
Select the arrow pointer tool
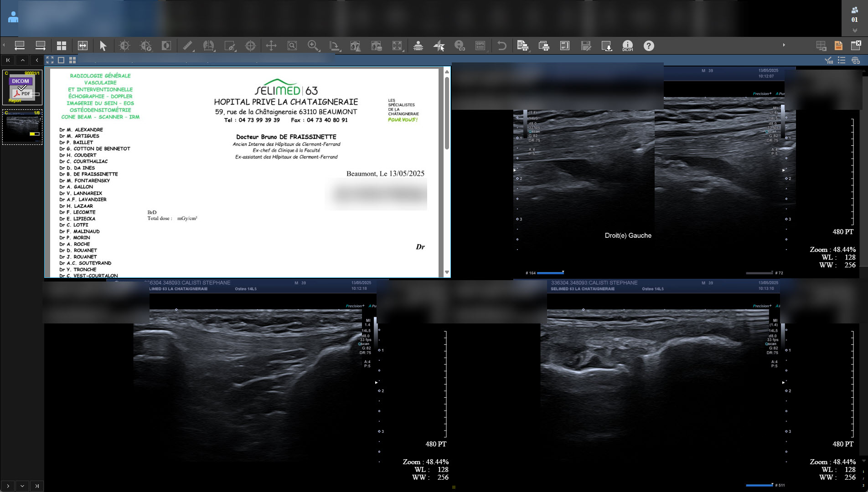[x=103, y=46]
